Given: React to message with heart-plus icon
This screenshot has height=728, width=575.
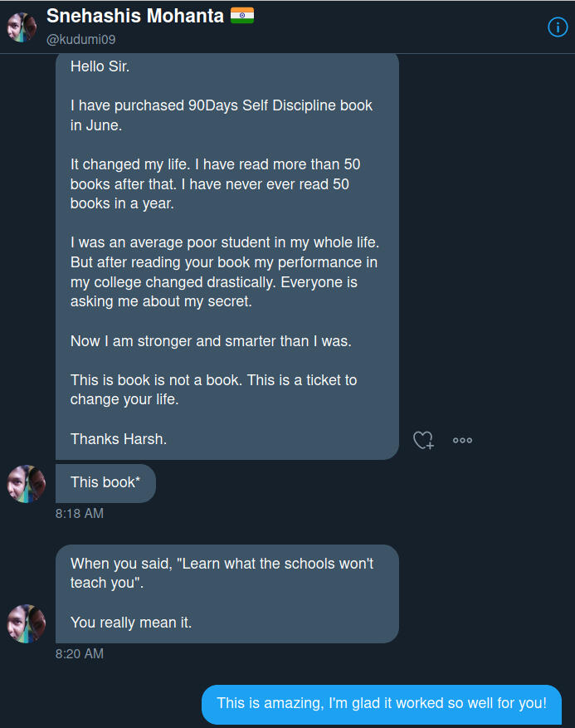Looking at the screenshot, I should coord(423,440).
